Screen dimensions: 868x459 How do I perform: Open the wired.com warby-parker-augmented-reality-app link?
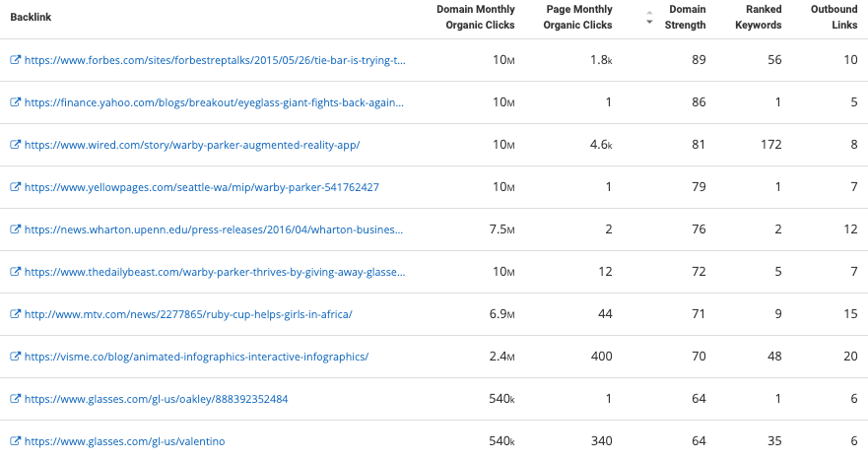(192, 145)
